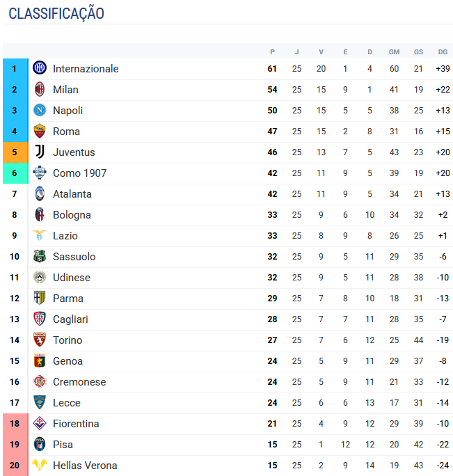Click the DG goal difference column header
This screenshot has height=476, width=453.
pos(443,52)
